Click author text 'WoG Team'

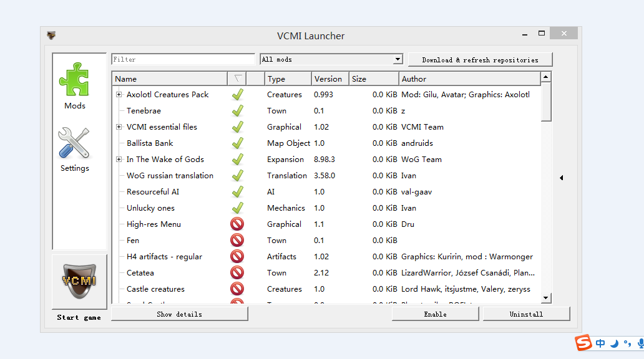click(x=421, y=159)
